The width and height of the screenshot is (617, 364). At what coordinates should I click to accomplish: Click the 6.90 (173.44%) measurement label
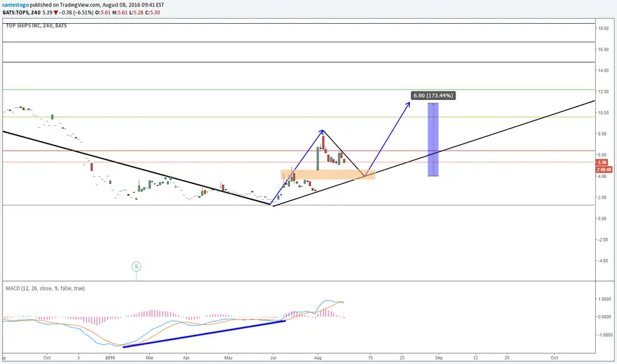coord(433,95)
